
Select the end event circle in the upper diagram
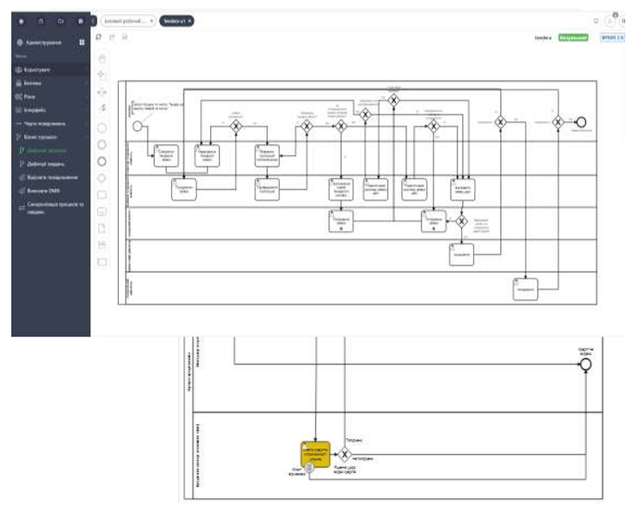[581, 122]
